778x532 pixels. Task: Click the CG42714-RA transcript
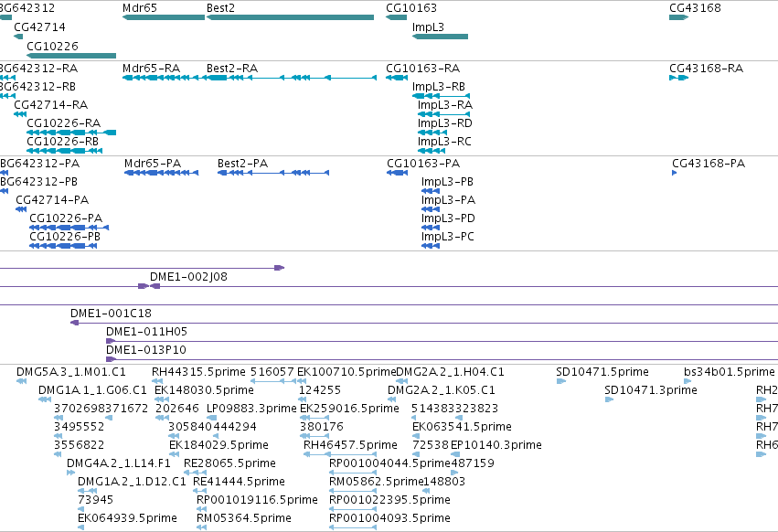20,114
